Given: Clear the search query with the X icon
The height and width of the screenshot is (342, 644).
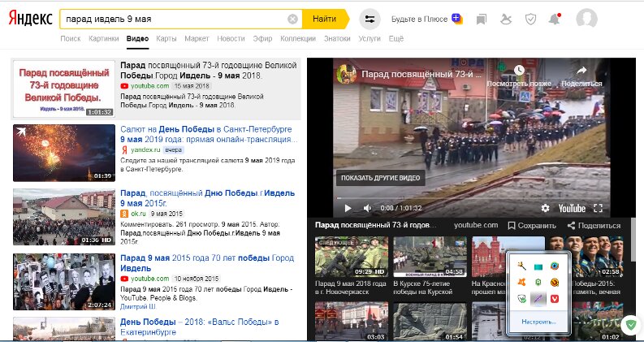Looking at the screenshot, I should click(x=292, y=19).
